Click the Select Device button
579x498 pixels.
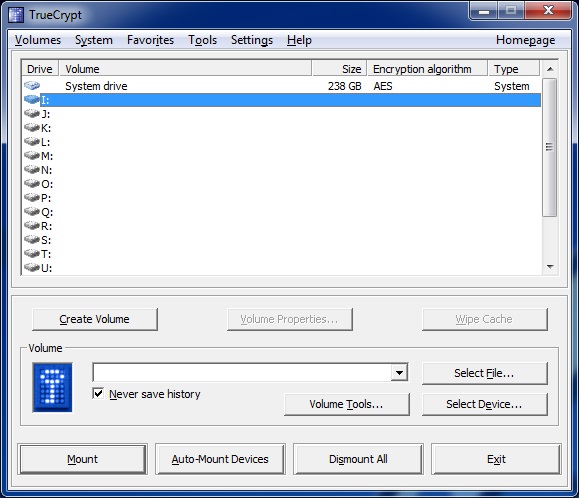coord(484,404)
